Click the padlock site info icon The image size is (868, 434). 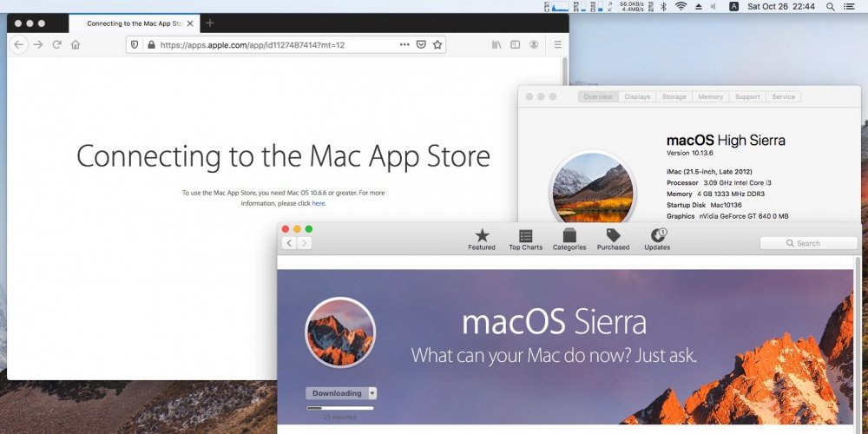pos(151,45)
